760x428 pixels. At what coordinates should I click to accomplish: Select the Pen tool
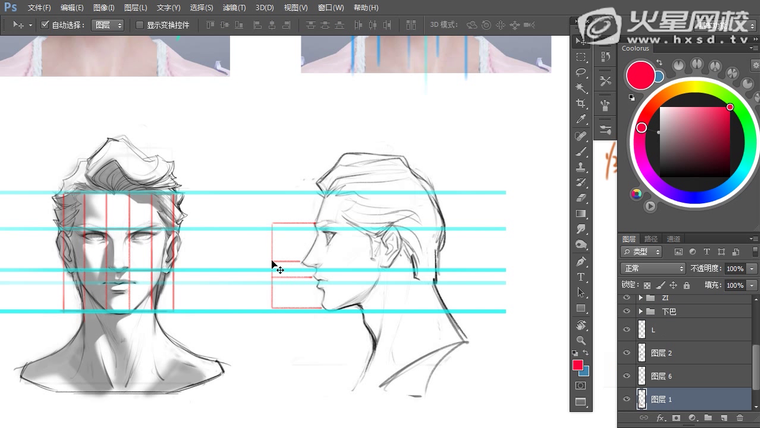coord(581,261)
